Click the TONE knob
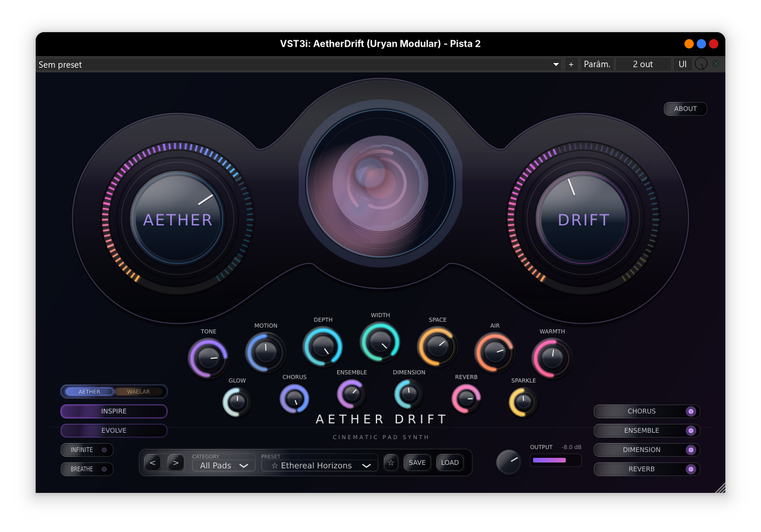 (x=208, y=358)
